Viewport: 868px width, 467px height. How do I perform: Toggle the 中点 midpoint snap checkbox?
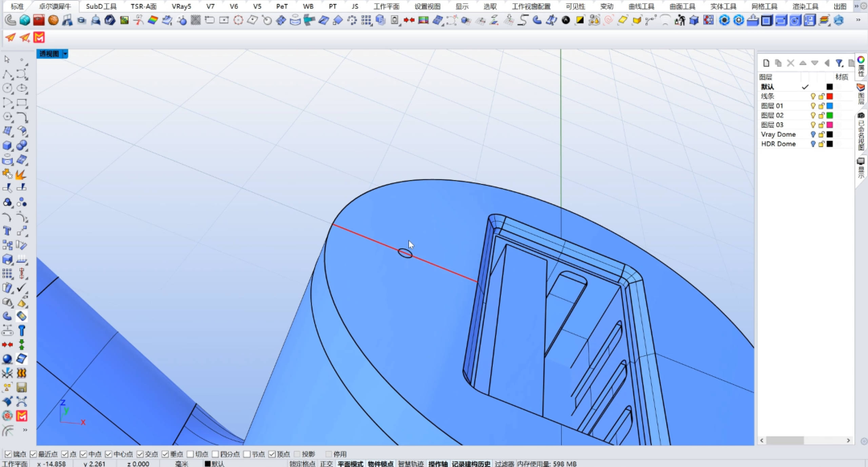coord(83,454)
